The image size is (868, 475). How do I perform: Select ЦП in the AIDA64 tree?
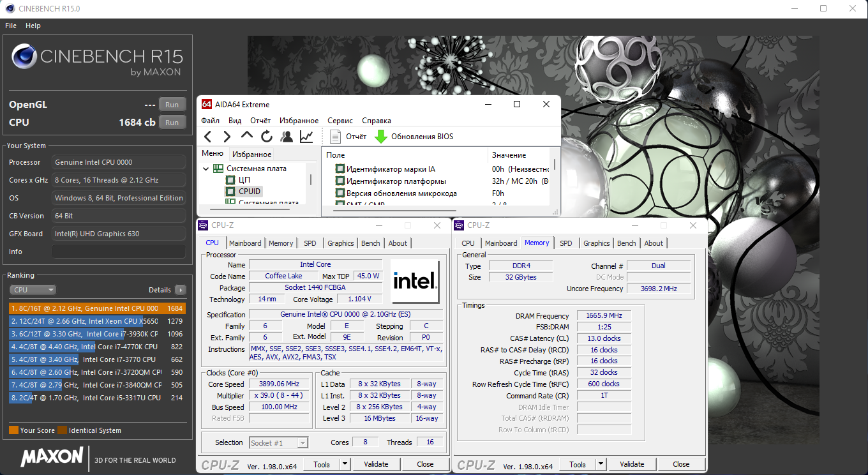tap(244, 180)
